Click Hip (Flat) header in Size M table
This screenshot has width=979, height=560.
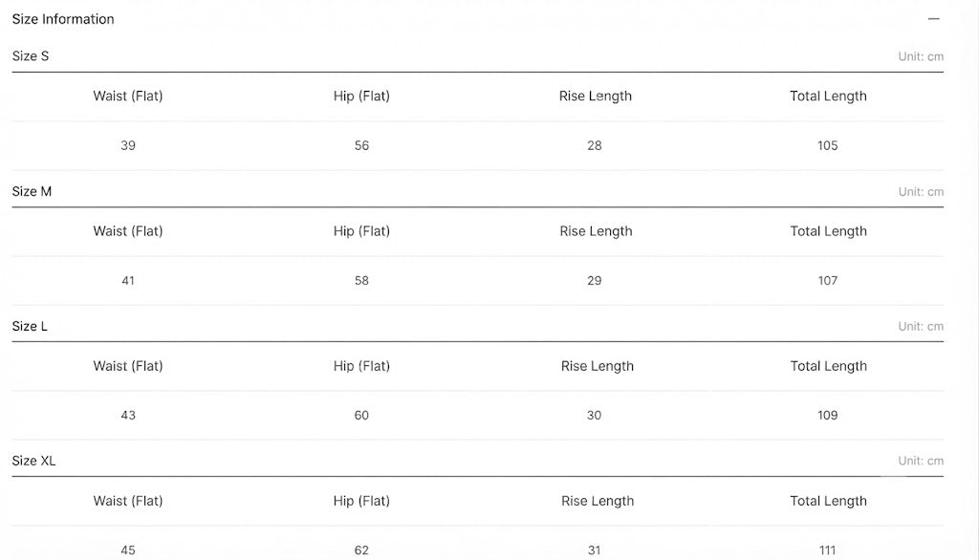pos(361,231)
